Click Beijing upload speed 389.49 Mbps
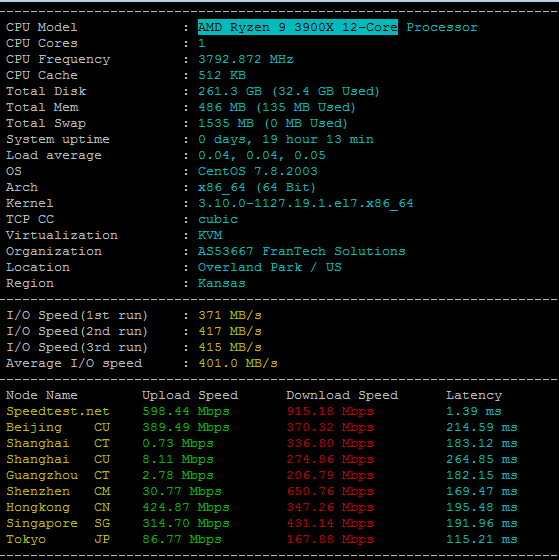559x560 pixels. [x=186, y=427]
